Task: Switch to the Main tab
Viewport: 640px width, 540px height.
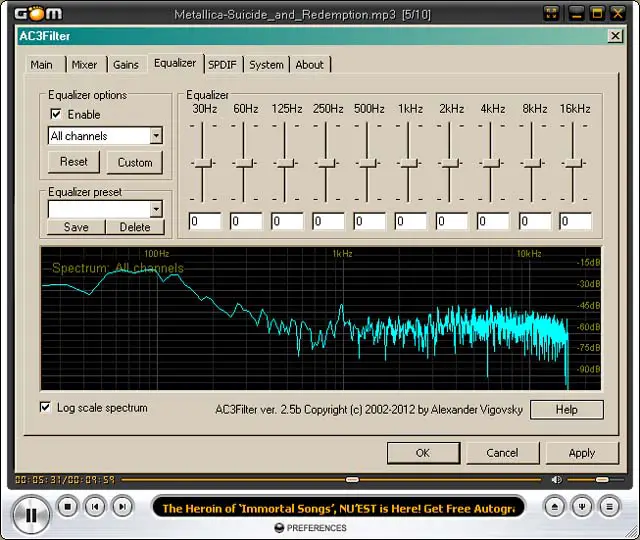Action: click(x=42, y=65)
